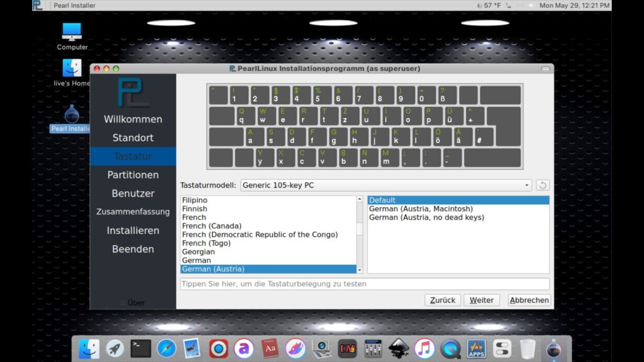Select the Benutzer step in sidebar

[133, 194]
